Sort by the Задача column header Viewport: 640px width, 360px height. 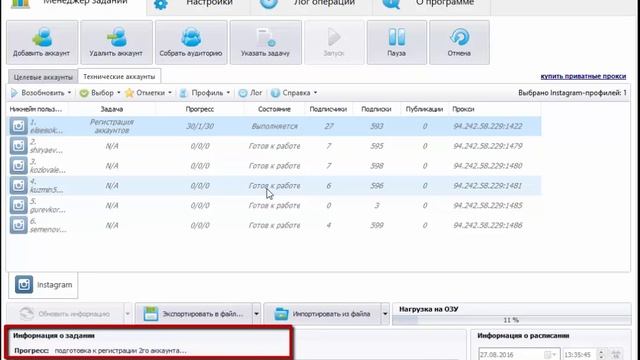111,109
